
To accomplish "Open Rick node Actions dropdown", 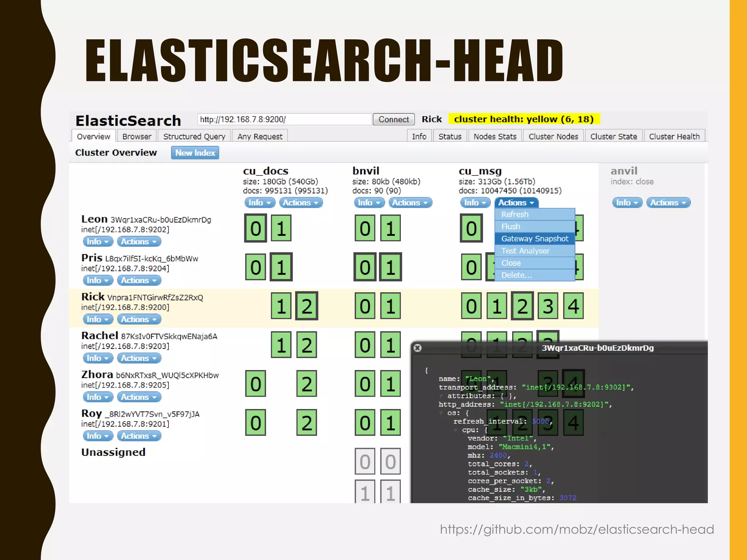I will pyautogui.click(x=139, y=319).
